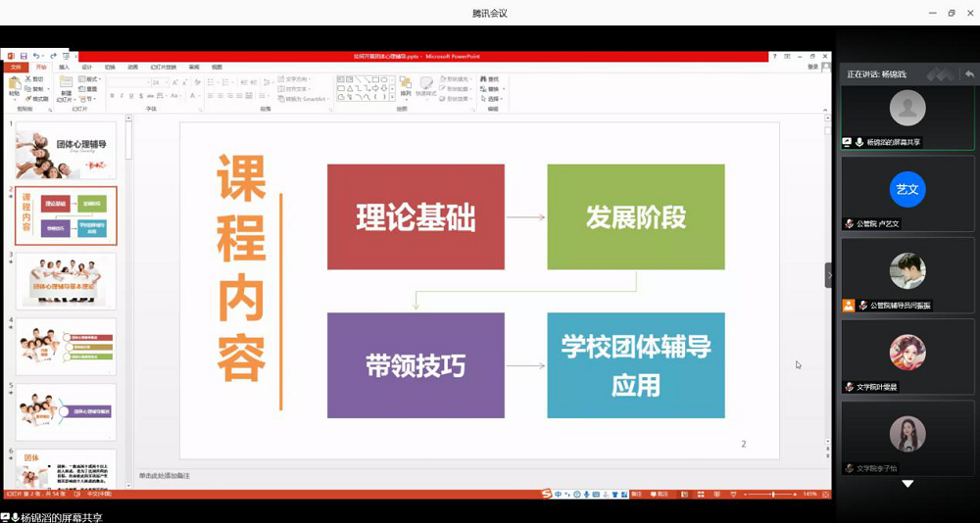This screenshot has height=523, width=980.
Task: Click the Find (查找) binoculars icon
Action: [481, 78]
